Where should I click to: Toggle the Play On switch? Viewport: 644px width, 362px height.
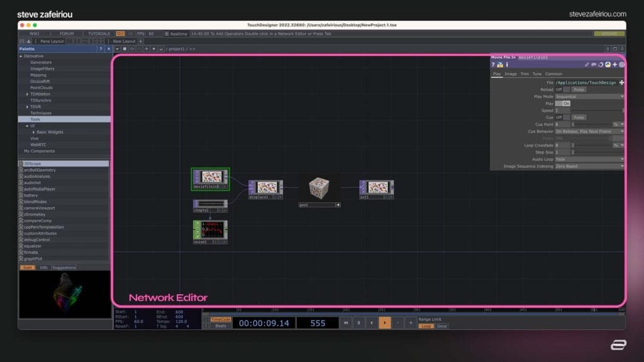point(562,104)
